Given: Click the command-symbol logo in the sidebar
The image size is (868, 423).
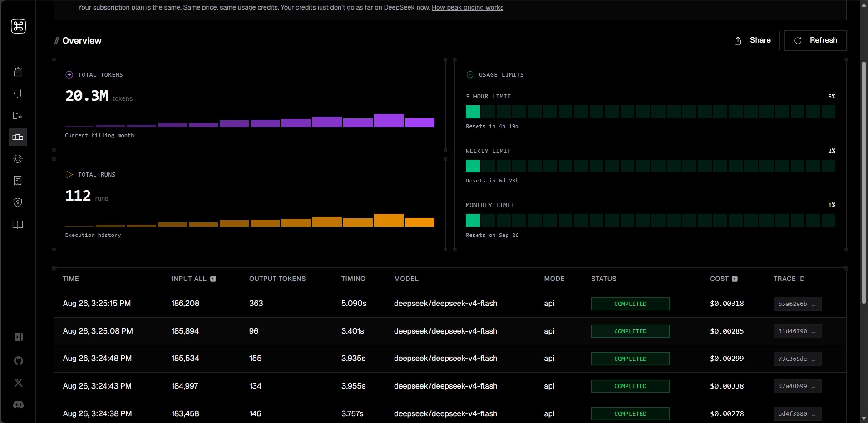Looking at the screenshot, I should click(x=18, y=26).
